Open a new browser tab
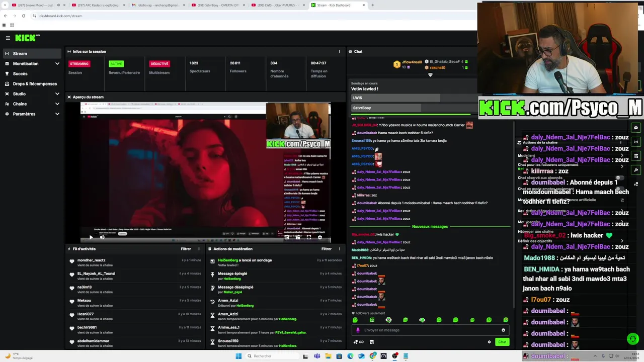Screen dimensions: 644x362 coord(372,5)
